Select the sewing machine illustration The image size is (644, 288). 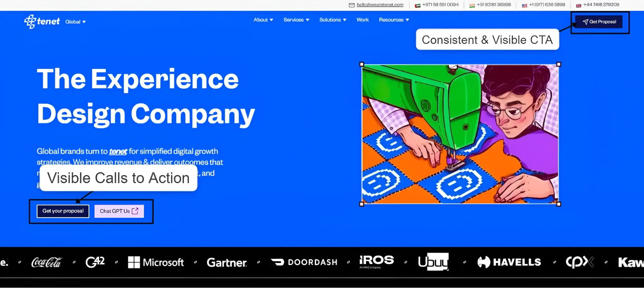click(x=460, y=134)
